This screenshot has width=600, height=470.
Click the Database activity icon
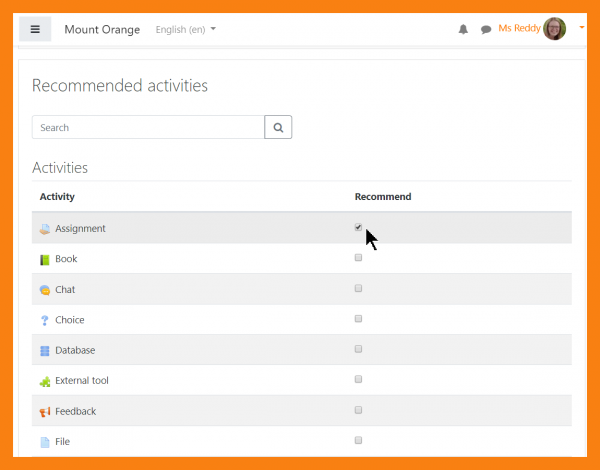[44, 351]
